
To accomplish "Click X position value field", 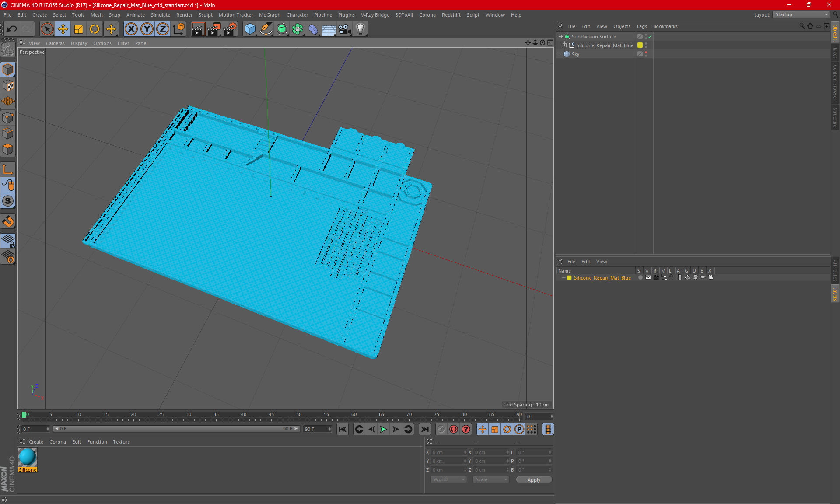I will pos(448,452).
